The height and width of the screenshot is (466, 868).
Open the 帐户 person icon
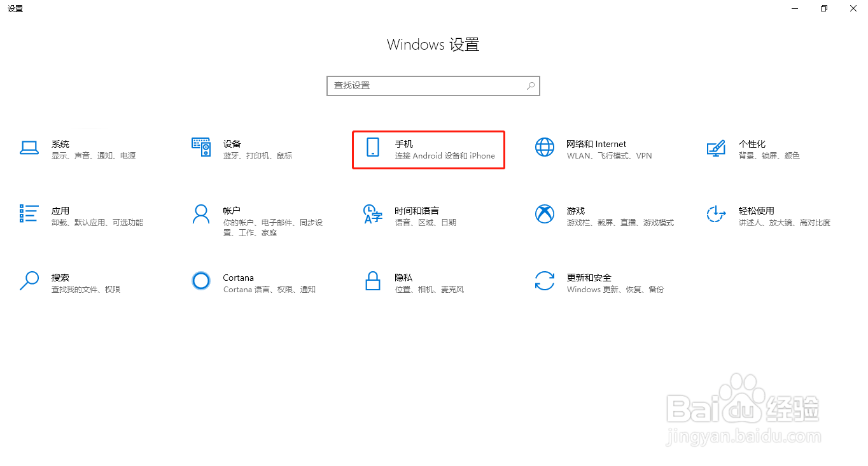[201, 214]
